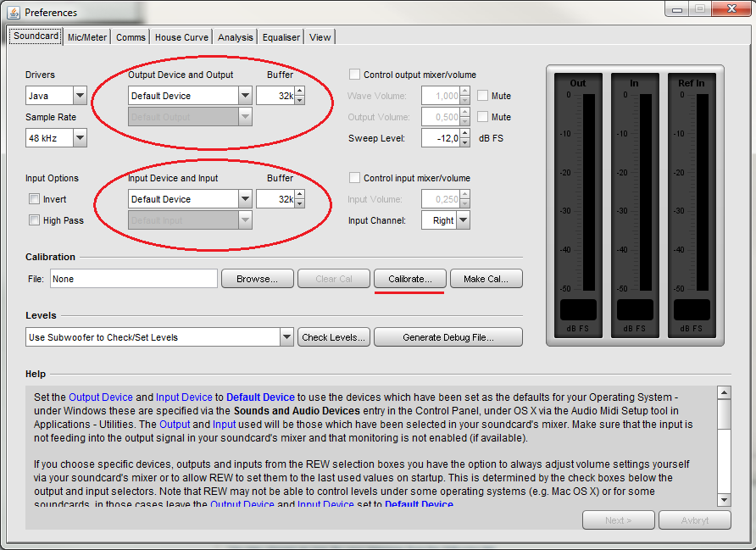This screenshot has width=756, height=550.
Task: Enable Control output mixer/volume checkbox
Action: tap(354, 75)
